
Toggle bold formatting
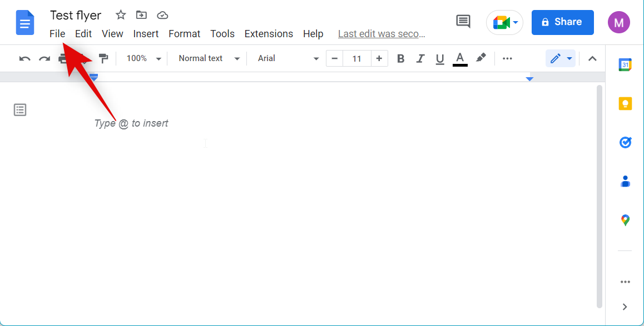coord(400,58)
